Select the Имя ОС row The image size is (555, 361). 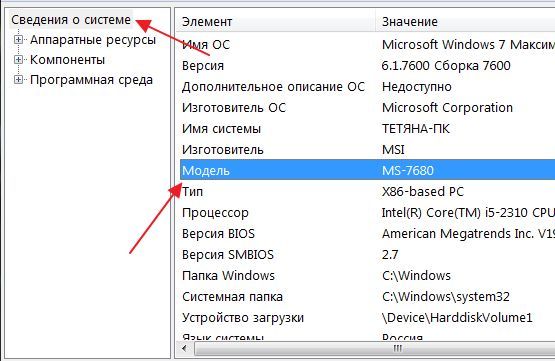coord(367,45)
